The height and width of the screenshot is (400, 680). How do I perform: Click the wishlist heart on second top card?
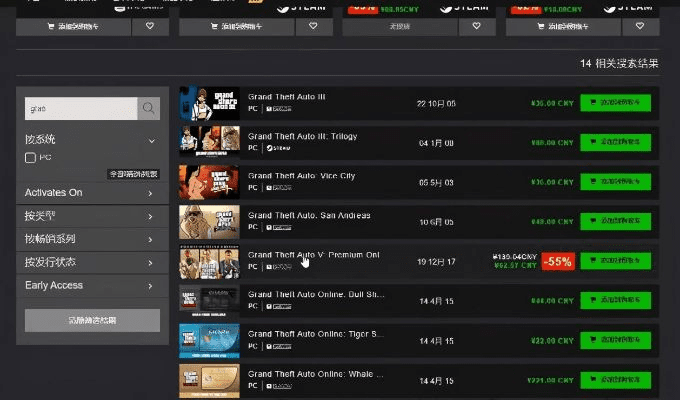[x=312, y=25]
